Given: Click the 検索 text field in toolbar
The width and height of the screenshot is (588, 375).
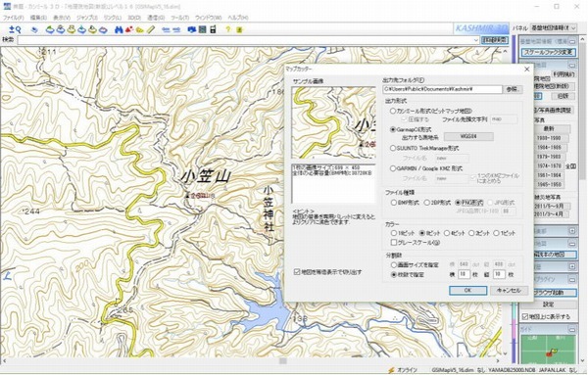Looking at the screenshot, I should point(245,40).
